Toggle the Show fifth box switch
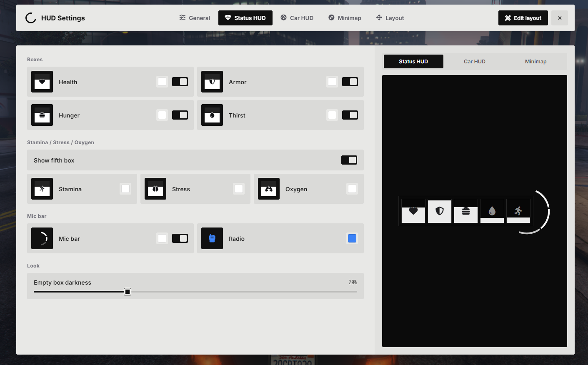Viewport: 588px width, 365px height. point(349,160)
